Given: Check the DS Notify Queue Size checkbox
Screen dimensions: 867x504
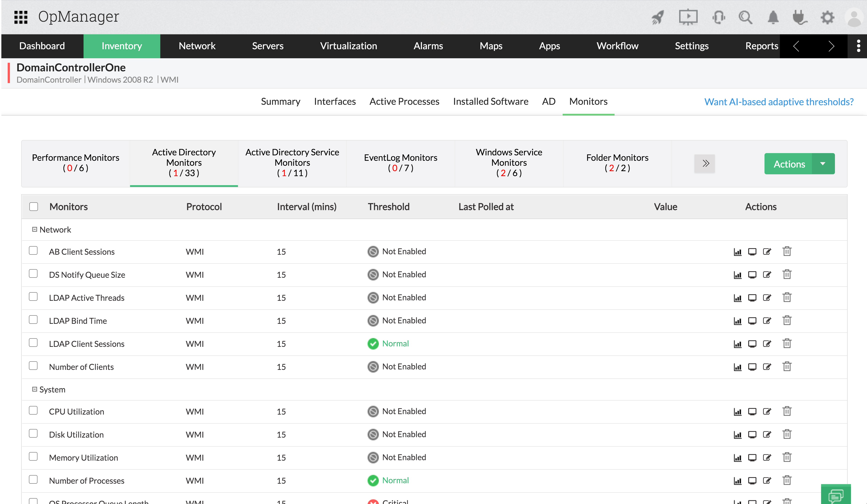Looking at the screenshot, I should pos(33,274).
